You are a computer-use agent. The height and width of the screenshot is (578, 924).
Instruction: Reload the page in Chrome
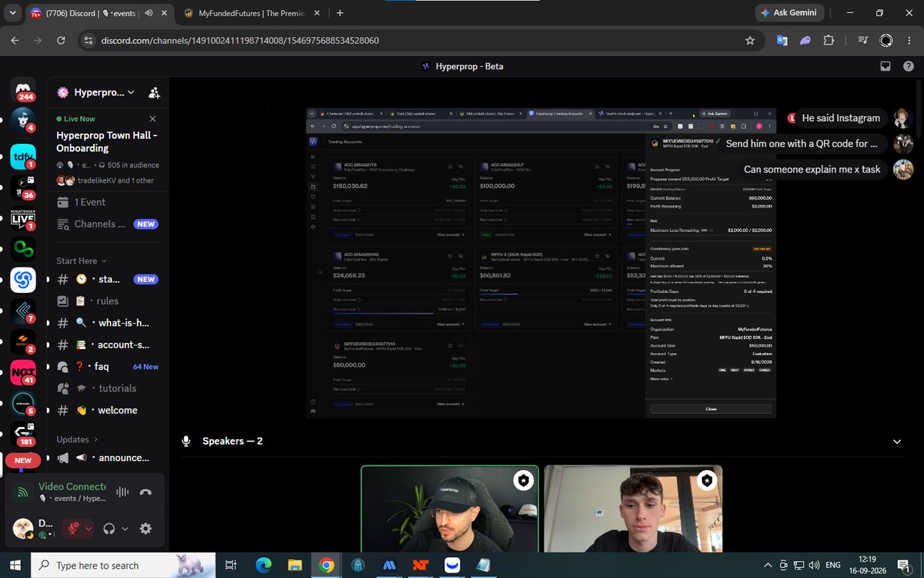click(59, 40)
